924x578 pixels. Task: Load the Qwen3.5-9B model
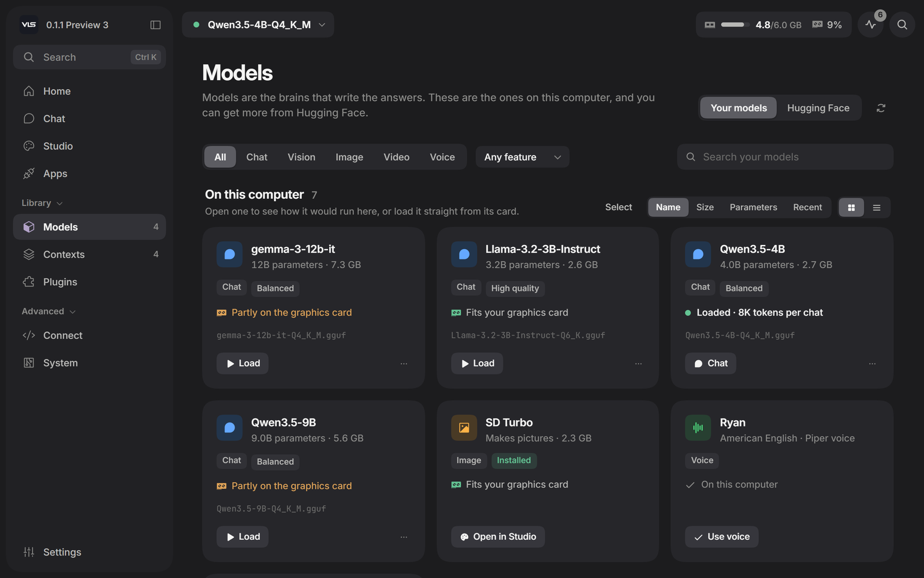pyautogui.click(x=243, y=537)
